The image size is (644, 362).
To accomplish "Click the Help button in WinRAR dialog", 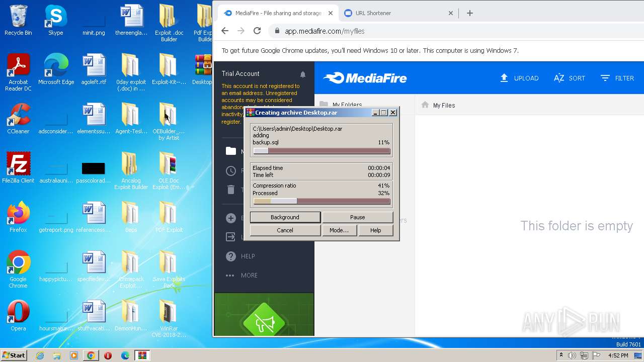I will click(x=375, y=230).
